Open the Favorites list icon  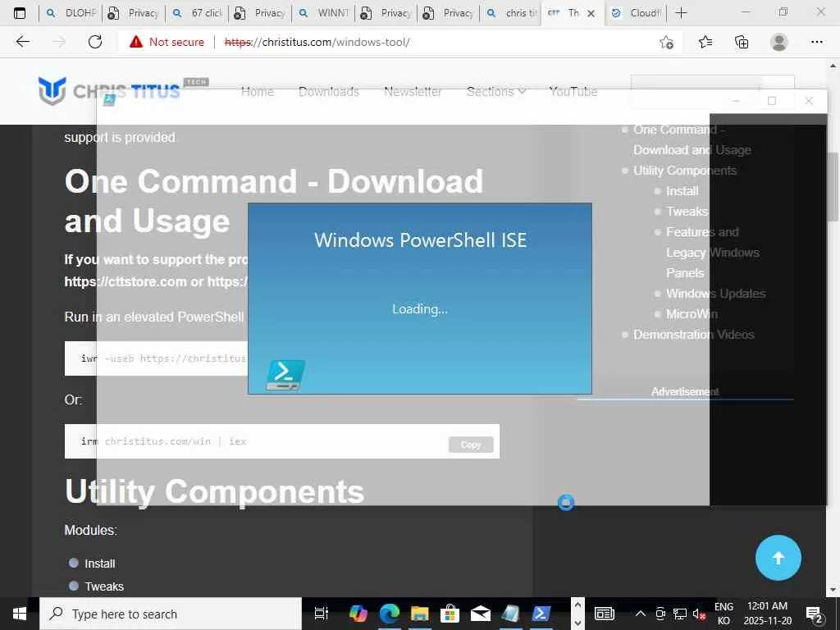tap(705, 42)
